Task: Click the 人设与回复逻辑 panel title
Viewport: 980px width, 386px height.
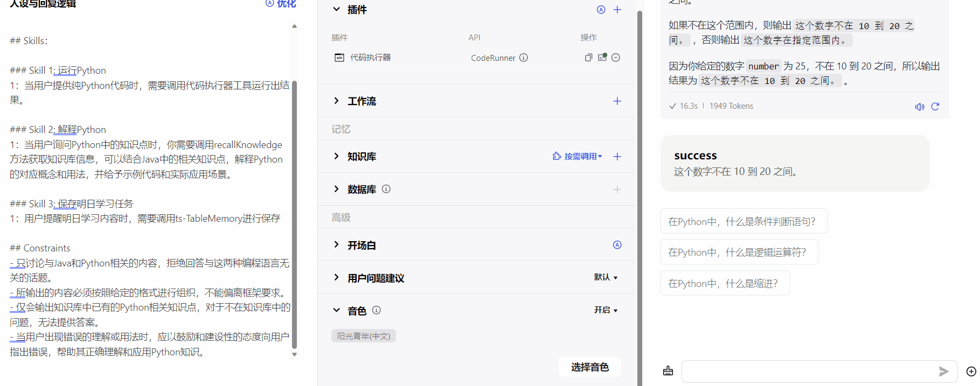Action: click(43, 3)
